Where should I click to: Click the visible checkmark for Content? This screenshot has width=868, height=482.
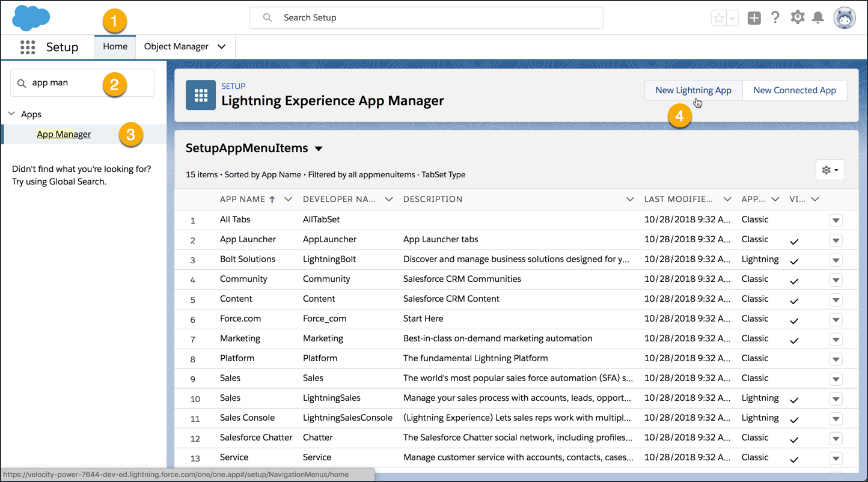click(x=794, y=301)
